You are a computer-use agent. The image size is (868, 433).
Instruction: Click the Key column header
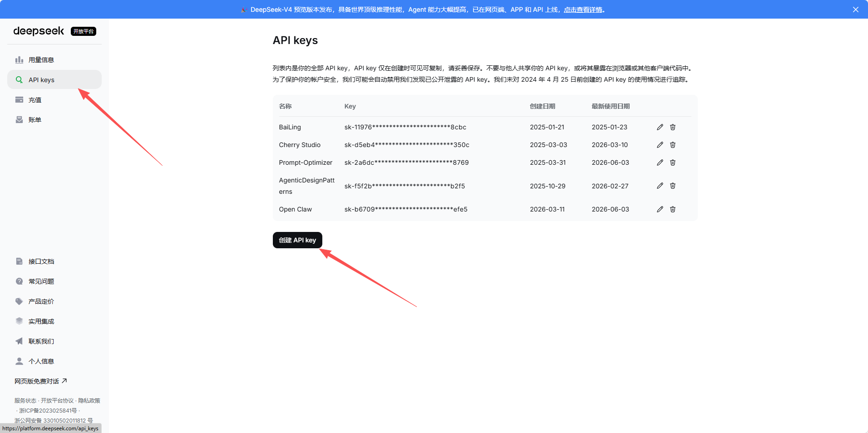coord(350,106)
